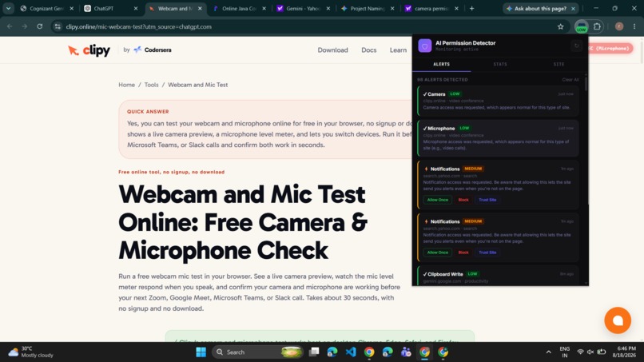The image size is (644, 362).
Task: Switch to the SITE tab
Action: pyautogui.click(x=559, y=65)
